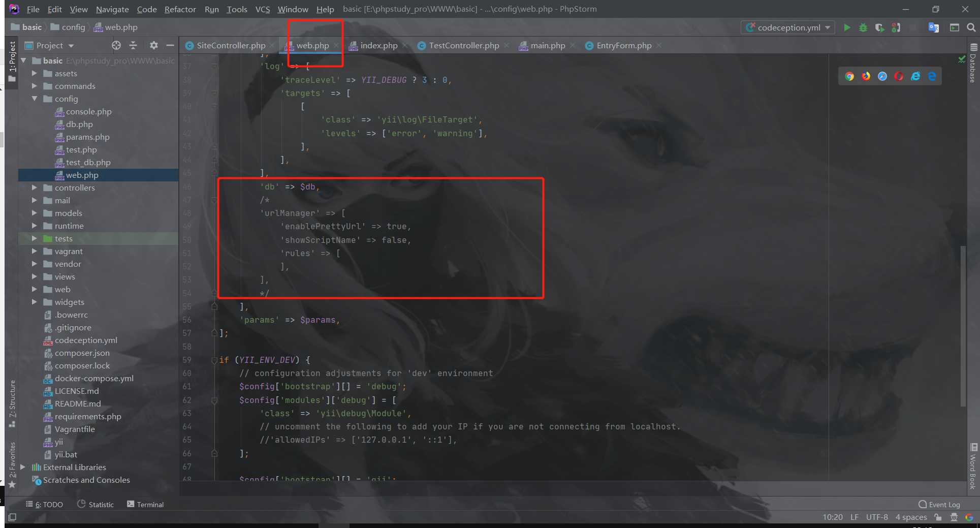980x528 pixels.
Task: Toggle the 2: Favorites tool window
Action: pos(12,465)
